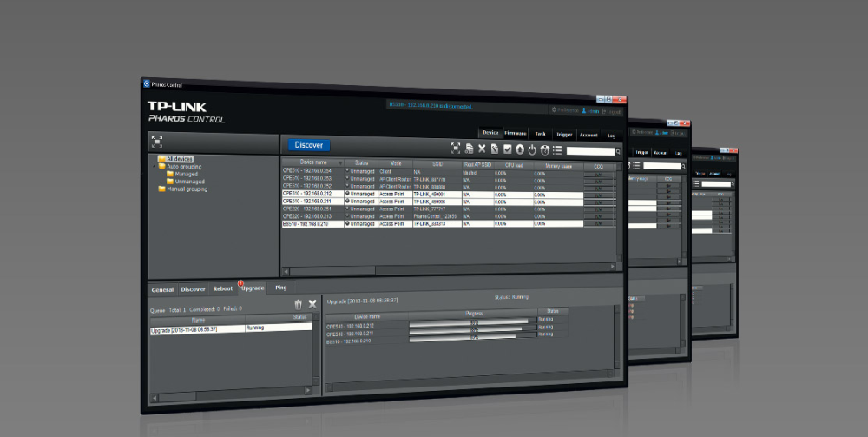868x437 pixels.
Task: Click the power reboot icon in toolbar
Action: point(532,150)
